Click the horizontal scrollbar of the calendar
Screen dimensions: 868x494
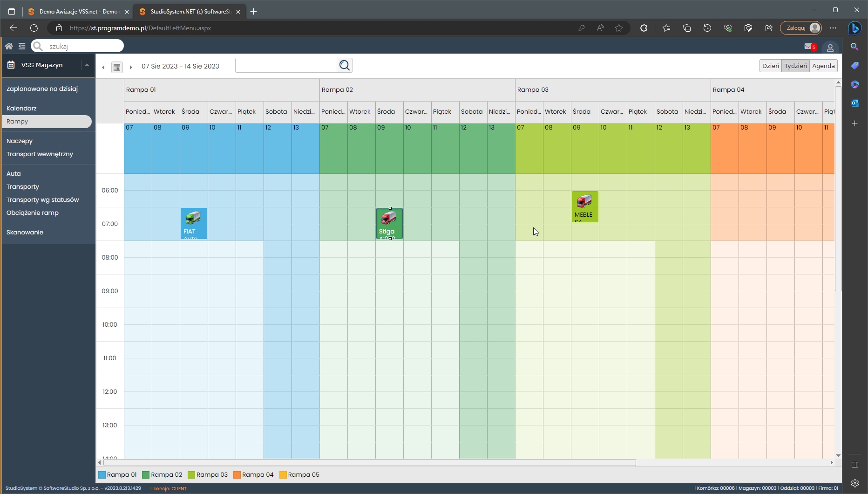(370, 463)
